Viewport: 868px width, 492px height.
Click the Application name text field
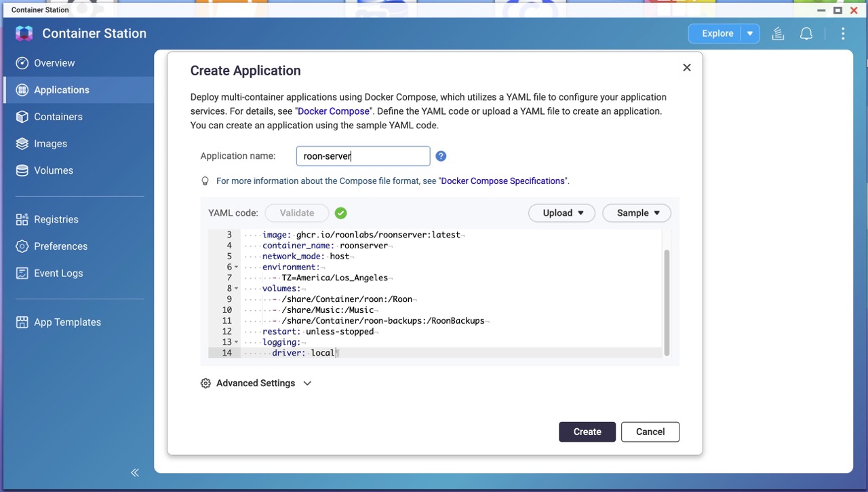363,156
